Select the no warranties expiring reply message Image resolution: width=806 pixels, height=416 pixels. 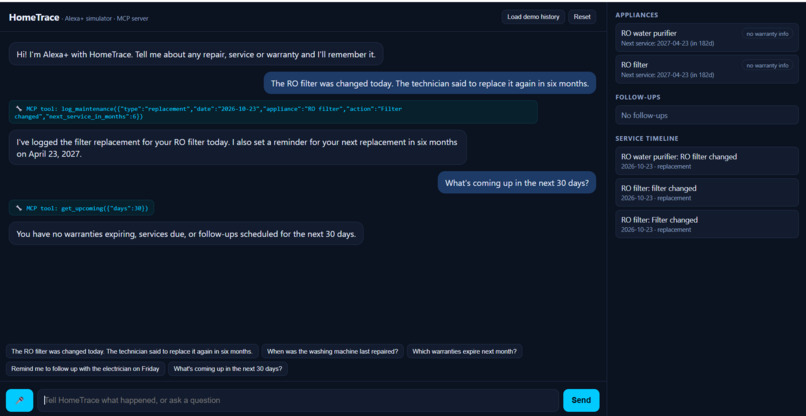pyautogui.click(x=186, y=233)
